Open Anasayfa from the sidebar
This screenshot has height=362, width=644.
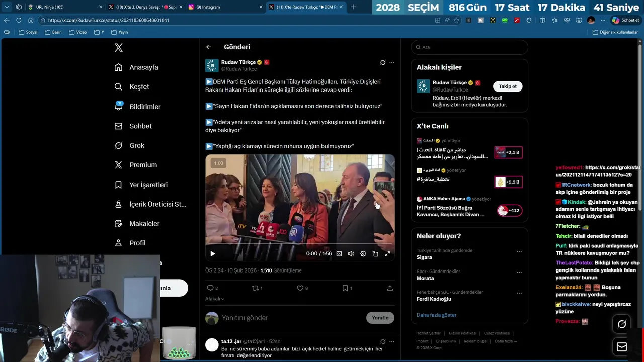click(136, 67)
